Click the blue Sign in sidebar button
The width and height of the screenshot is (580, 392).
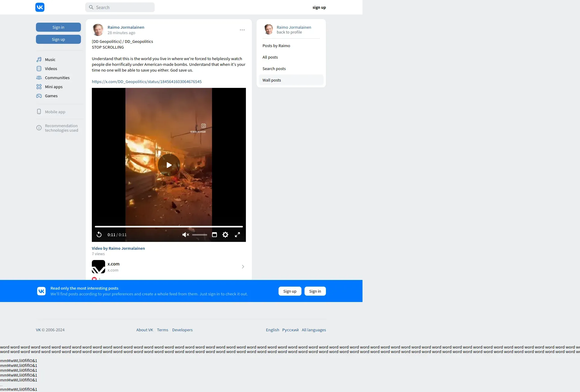coord(58,27)
